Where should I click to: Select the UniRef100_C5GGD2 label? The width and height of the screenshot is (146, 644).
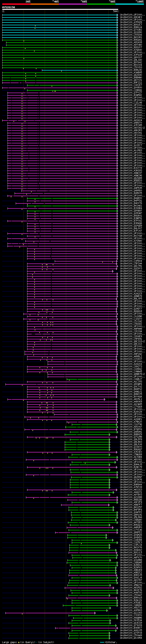coord(131,324)
